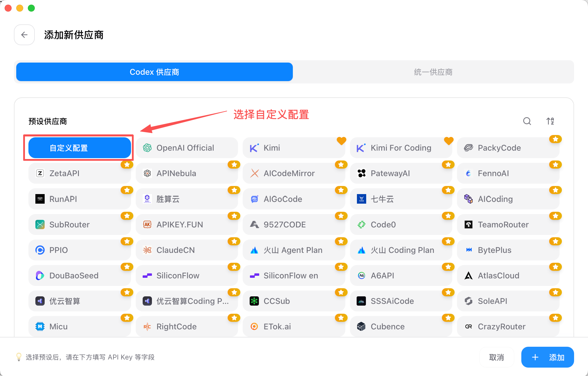
Task: Click the APINebula logo icon
Action: click(147, 173)
